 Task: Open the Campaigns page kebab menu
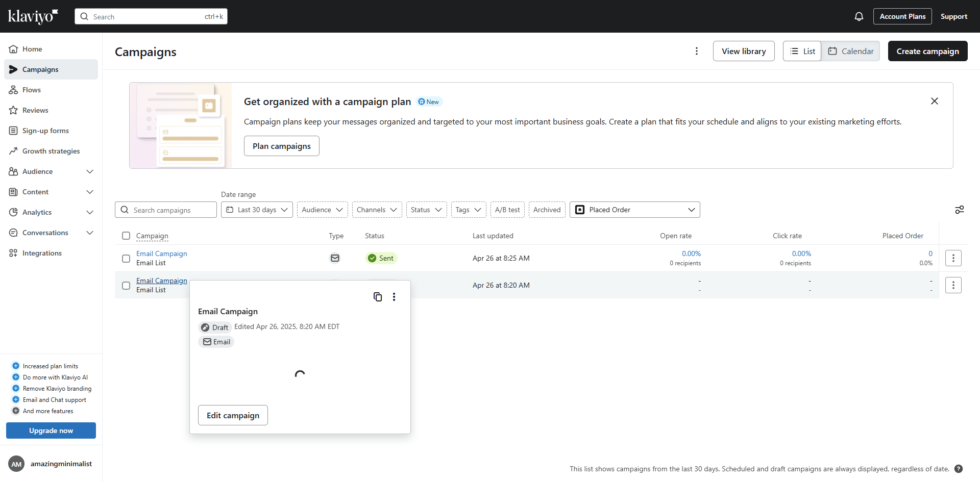[x=697, y=51]
